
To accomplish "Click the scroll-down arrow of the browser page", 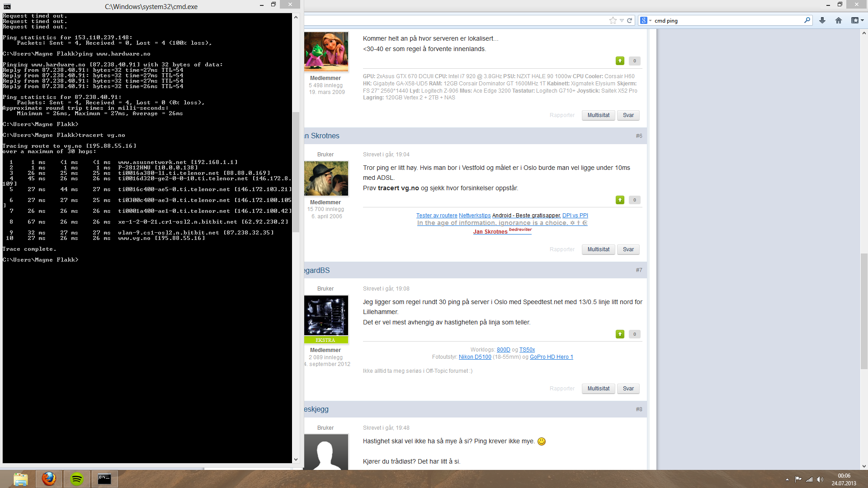I will pyautogui.click(x=864, y=466).
